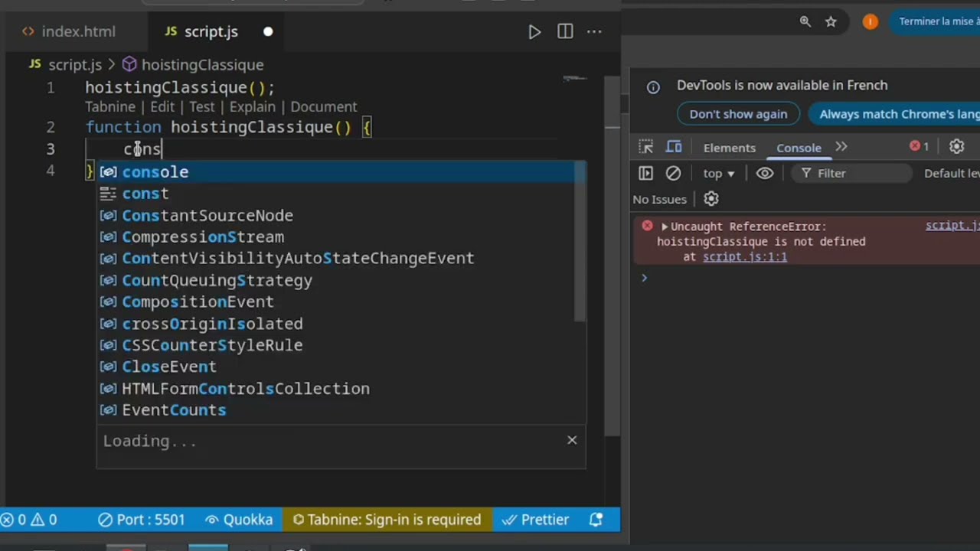Open the issues settings gear icon
The image size is (980, 551).
pyautogui.click(x=711, y=199)
